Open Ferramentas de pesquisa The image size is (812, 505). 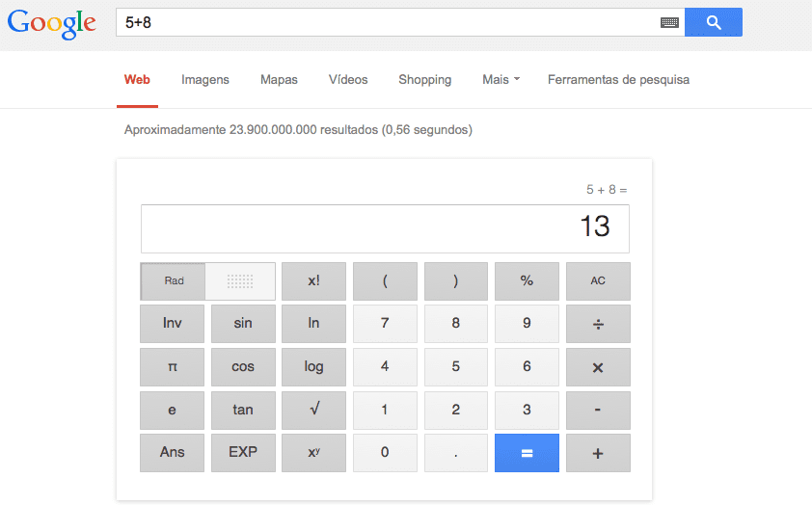[618, 80]
